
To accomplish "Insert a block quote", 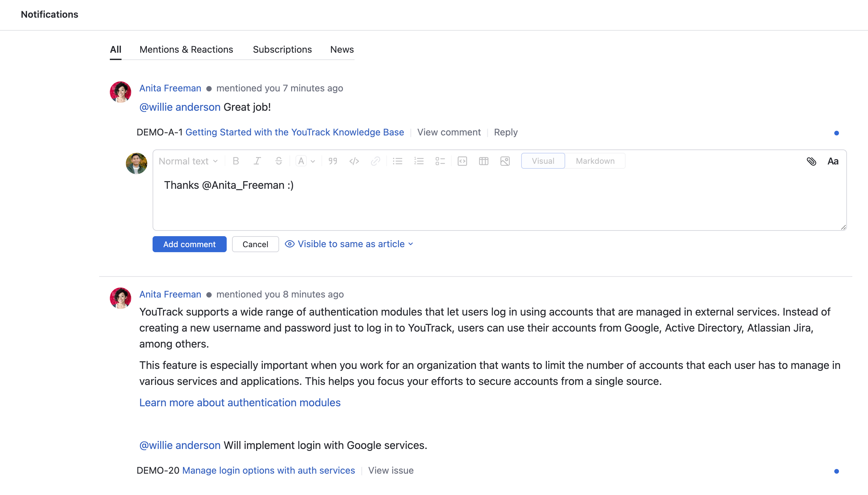I will [x=333, y=161].
